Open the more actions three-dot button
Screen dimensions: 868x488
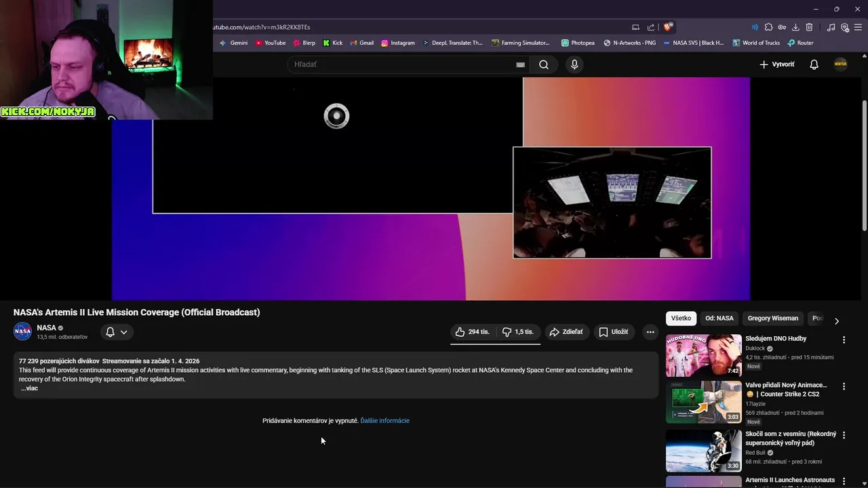[x=650, y=332]
